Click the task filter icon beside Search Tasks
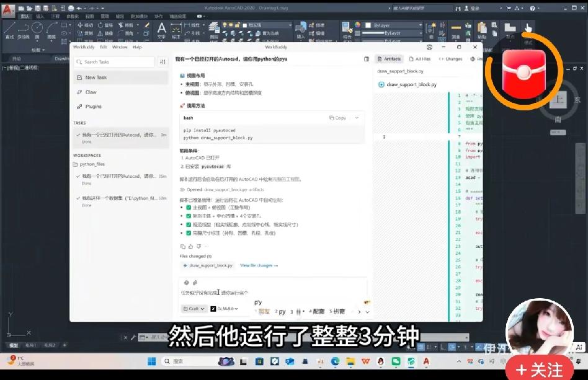This screenshot has height=380, width=588. point(163,62)
